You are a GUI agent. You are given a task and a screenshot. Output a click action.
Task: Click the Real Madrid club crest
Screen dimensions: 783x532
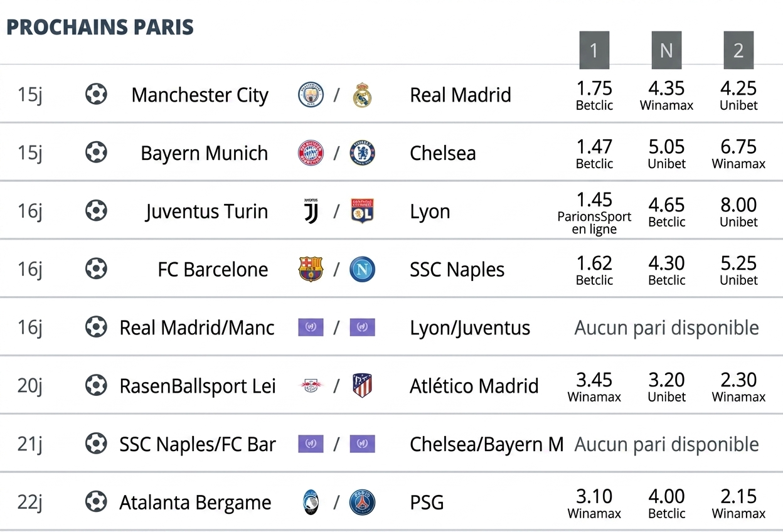362,95
